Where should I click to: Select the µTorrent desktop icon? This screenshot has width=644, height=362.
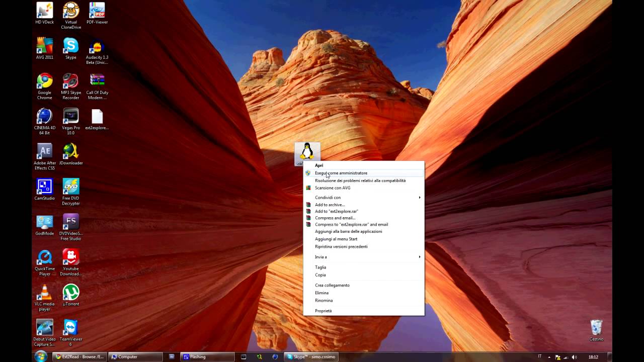71,295
